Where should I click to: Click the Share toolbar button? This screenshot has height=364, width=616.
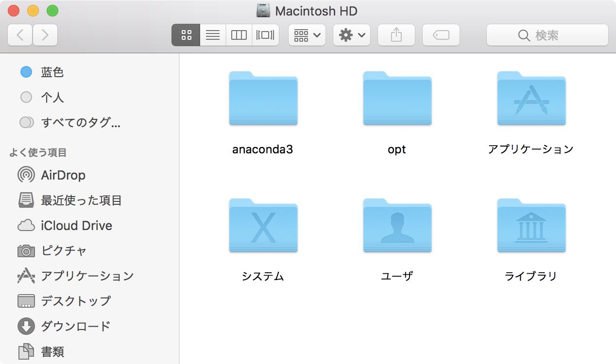pos(396,35)
